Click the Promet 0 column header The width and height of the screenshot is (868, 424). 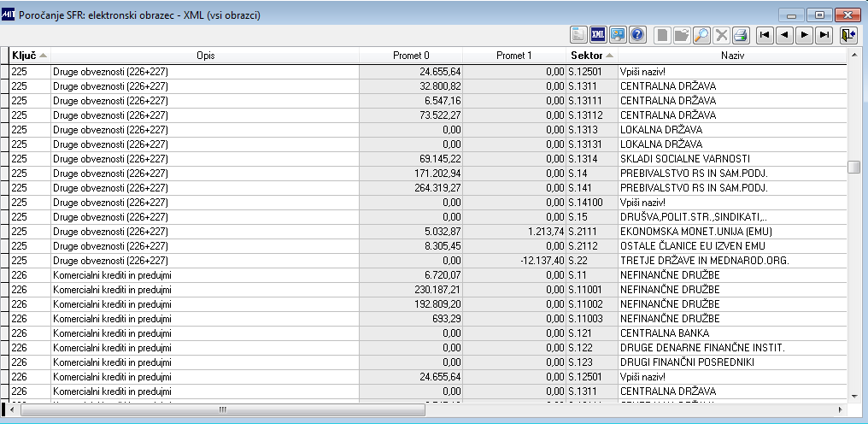pos(411,56)
